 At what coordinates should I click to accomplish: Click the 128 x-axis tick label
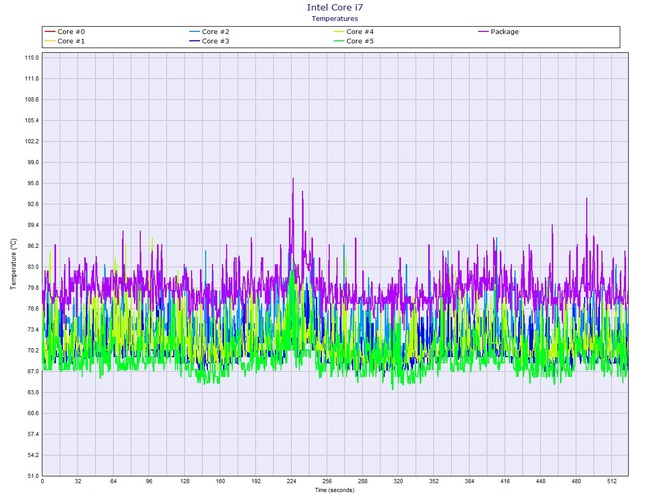pos(185,481)
